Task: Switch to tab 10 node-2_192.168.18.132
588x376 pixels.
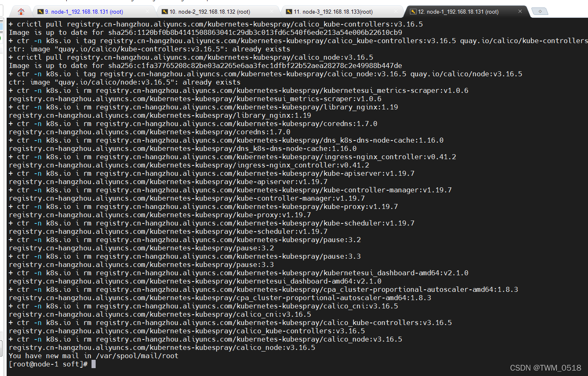Action: [x=210, y=12]
